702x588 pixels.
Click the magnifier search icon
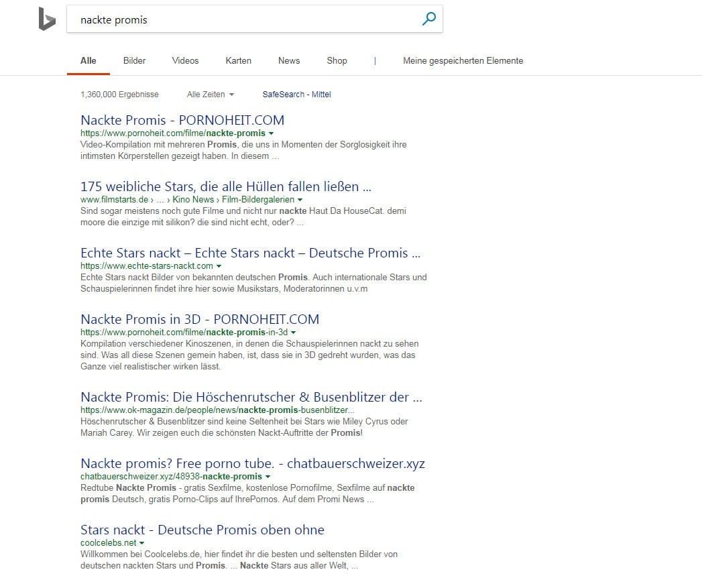click(x=429, y=19)
